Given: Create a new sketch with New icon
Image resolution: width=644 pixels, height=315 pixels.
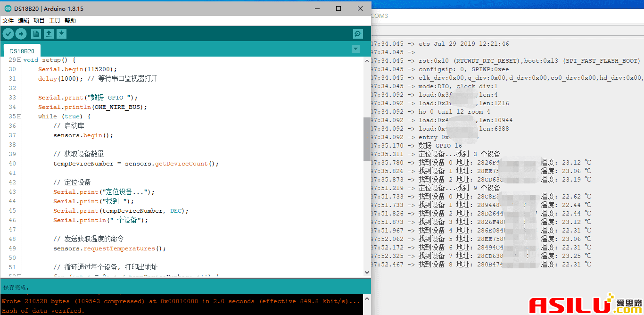Looking at the screenshot, I should (x=36, y=33).
